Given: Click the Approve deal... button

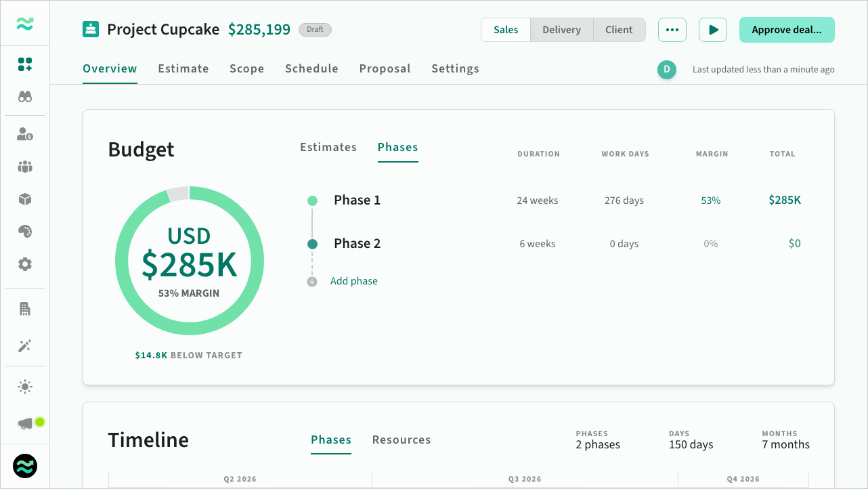Looking at the screenshot, I should [x=786, y=30].
